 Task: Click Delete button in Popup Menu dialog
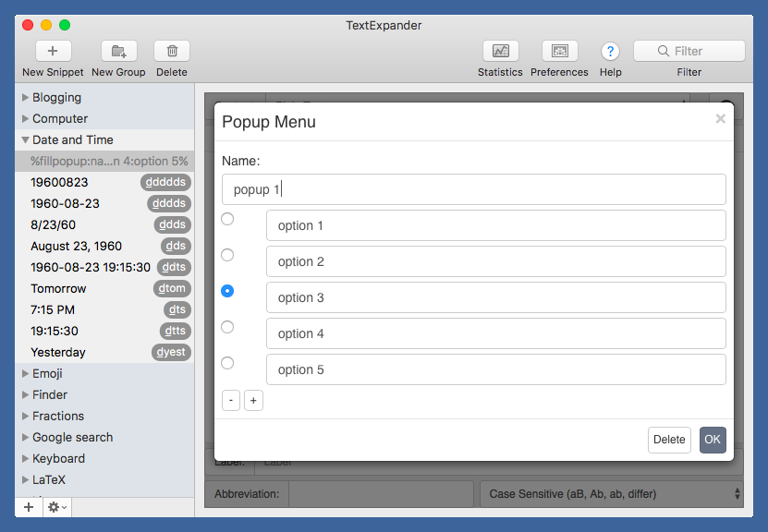[669, 441]
